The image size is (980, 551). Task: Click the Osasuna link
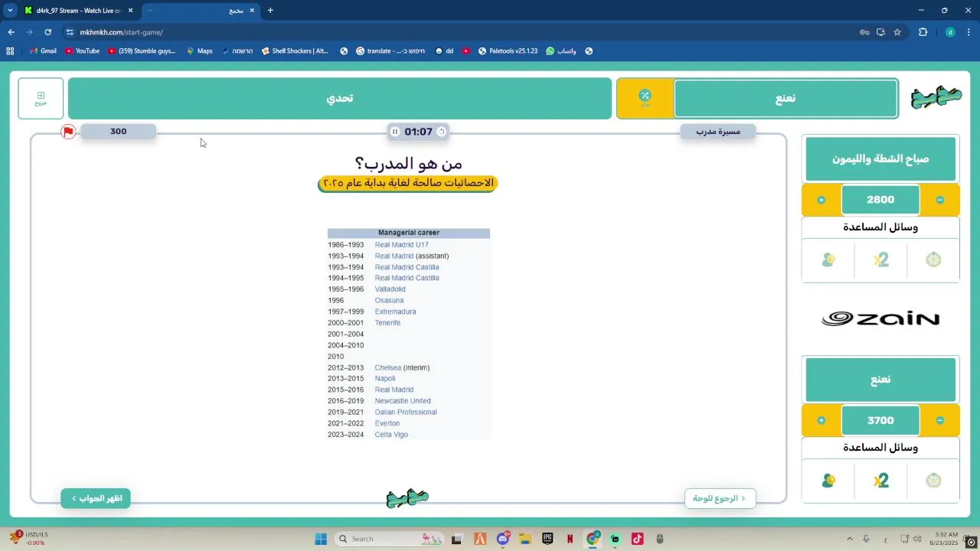point(389,301)
